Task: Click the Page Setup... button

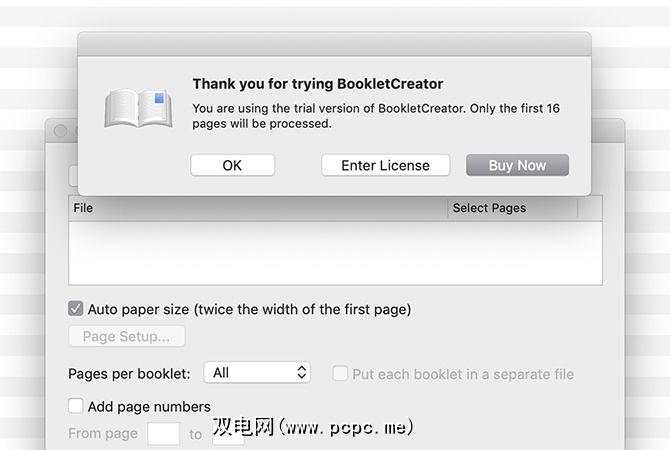Action: (x=126, y=337)
